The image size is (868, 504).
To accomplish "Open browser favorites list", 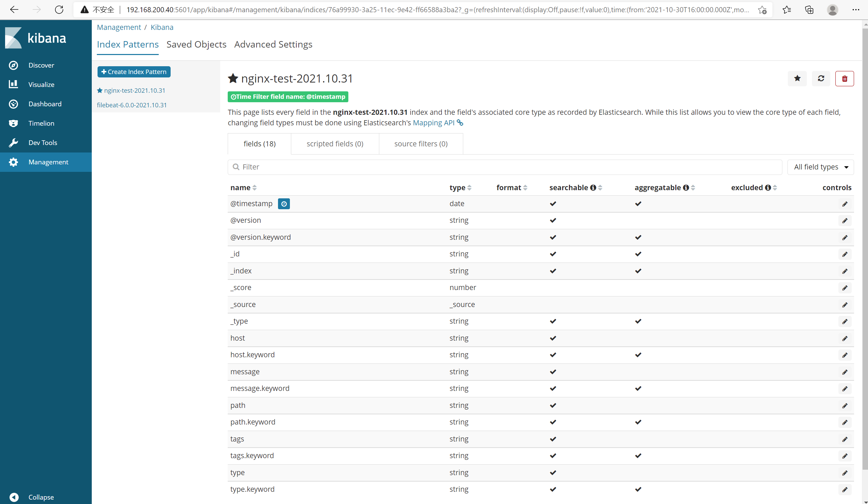I will point(786,10).
